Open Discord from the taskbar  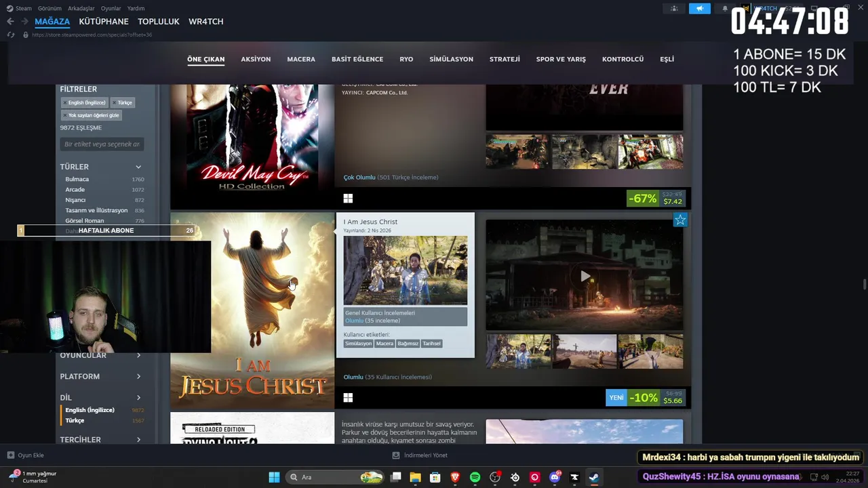pyautogui.click(x=555, y=477)
